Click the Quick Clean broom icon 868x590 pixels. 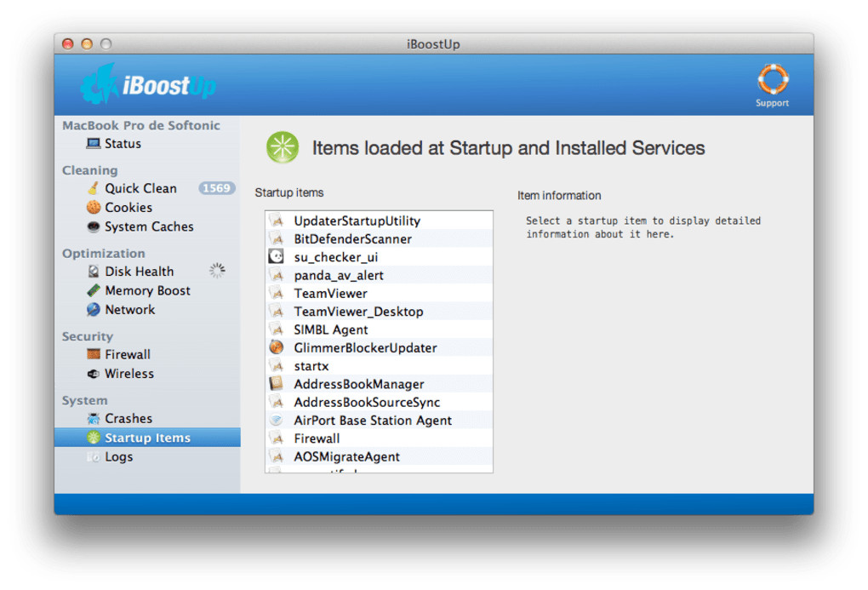[93, 188]
